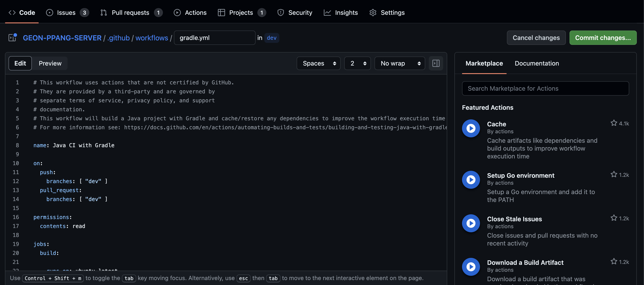Viewport: 644px width, 285px height.
Task: Click the Insights graph icon
Action: click(x=328, y=12)
